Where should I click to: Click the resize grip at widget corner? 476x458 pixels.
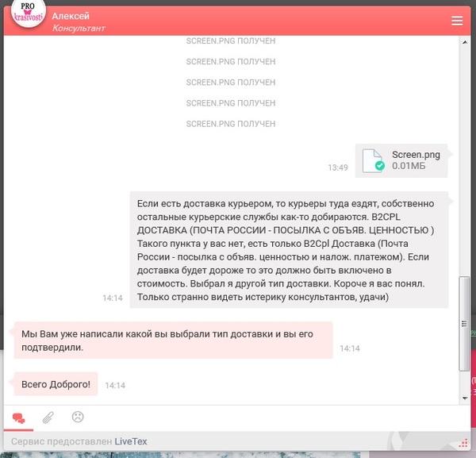click(463, 443)
